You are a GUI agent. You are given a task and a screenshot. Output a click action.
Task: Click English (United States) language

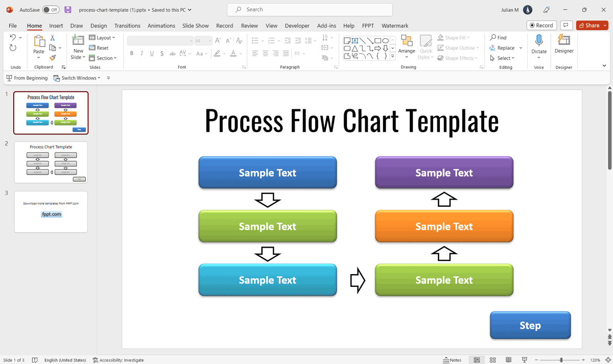pos(65,360)
